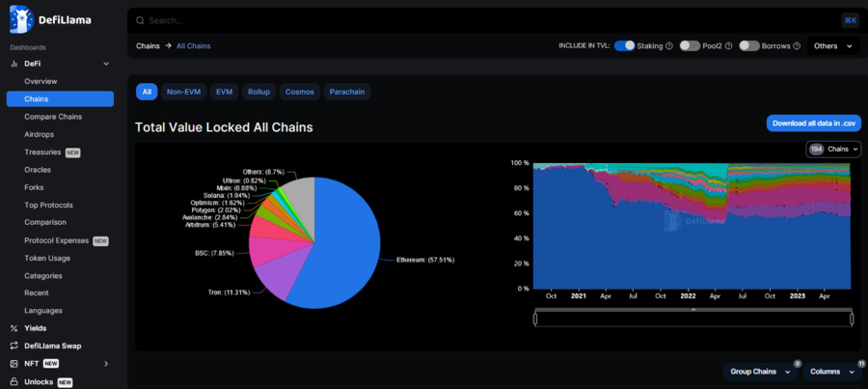Select the Rollup filter tab
868x389 pixels.
click(x=258, y=92)
